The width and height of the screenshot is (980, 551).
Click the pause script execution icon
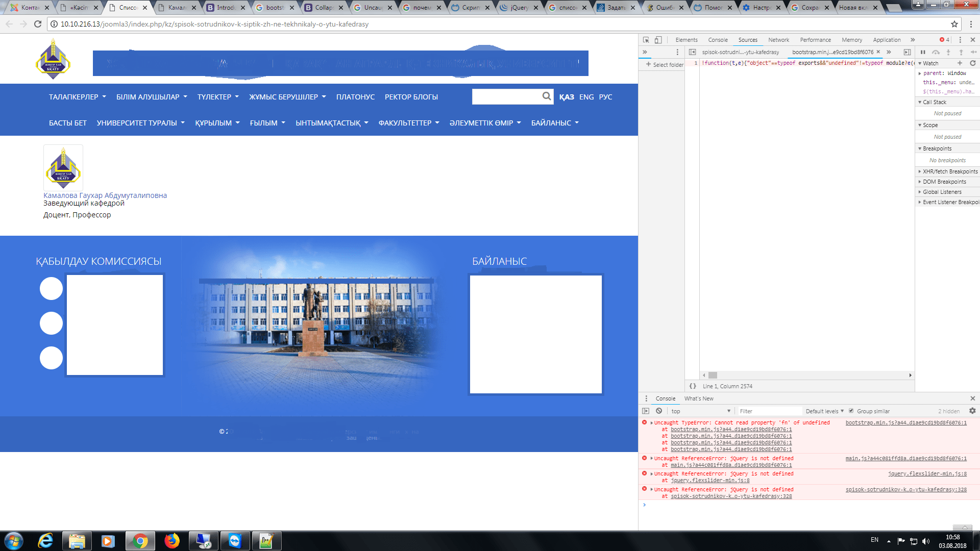coord(923,52)
